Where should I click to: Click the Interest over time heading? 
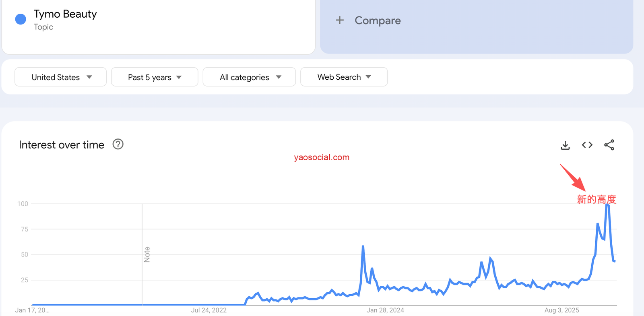click(x=62, y=145)
